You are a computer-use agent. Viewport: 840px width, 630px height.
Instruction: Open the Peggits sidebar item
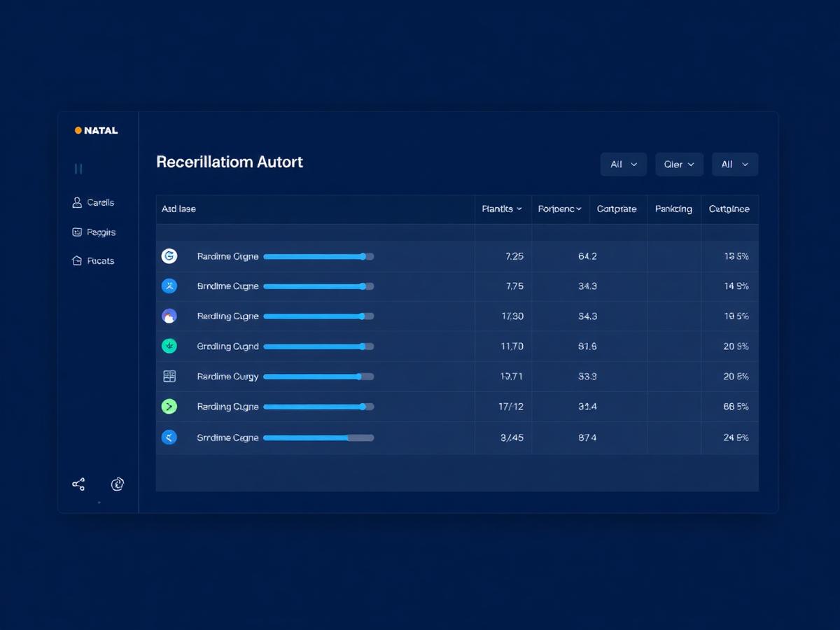click(94, 232)
